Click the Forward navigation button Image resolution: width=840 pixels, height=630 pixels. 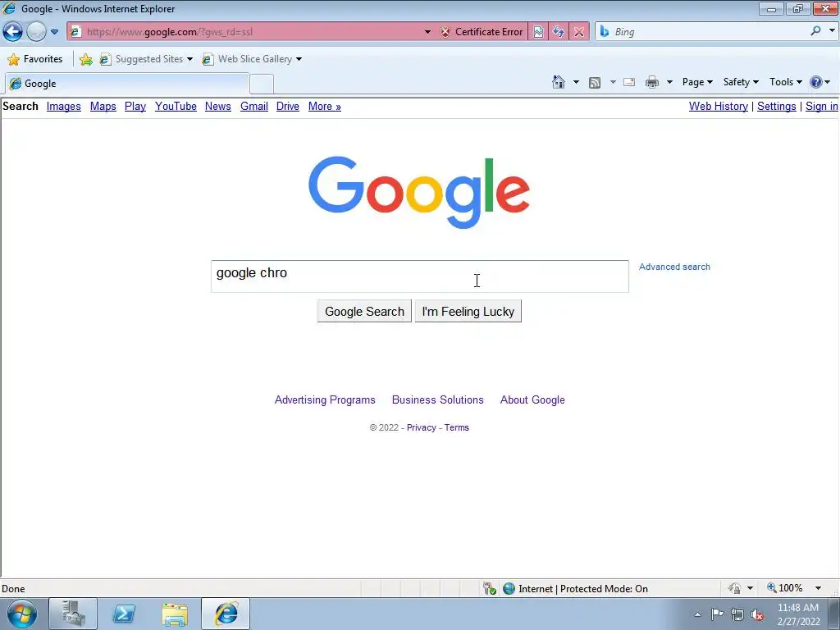tap(36, 32)
